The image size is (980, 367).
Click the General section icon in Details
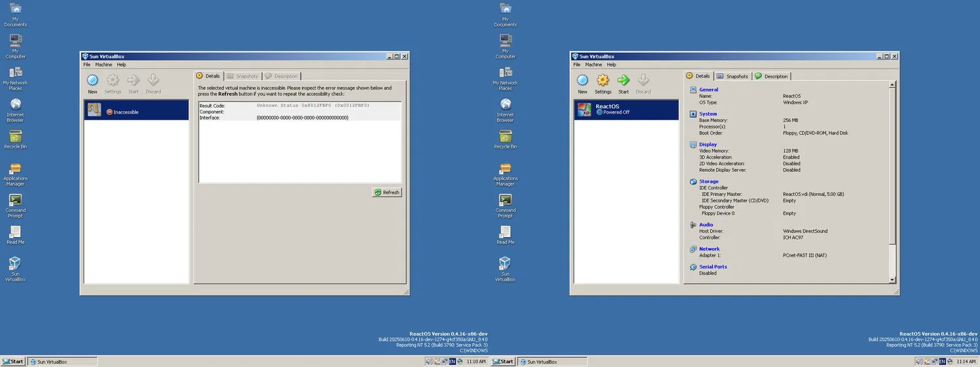694,89
